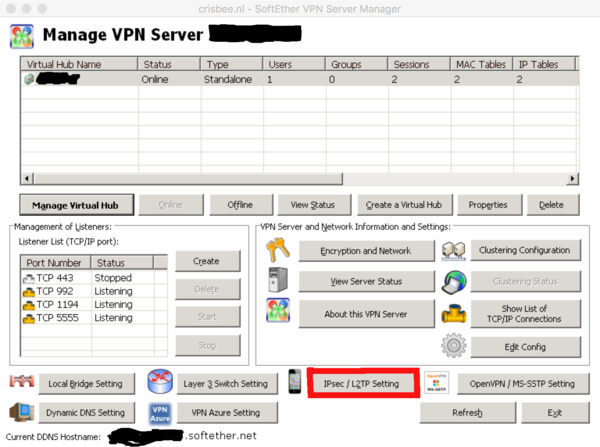Open VPN Azure Setting
The height and width of the screenshot is (447, 600).
(x=227, y=413)
